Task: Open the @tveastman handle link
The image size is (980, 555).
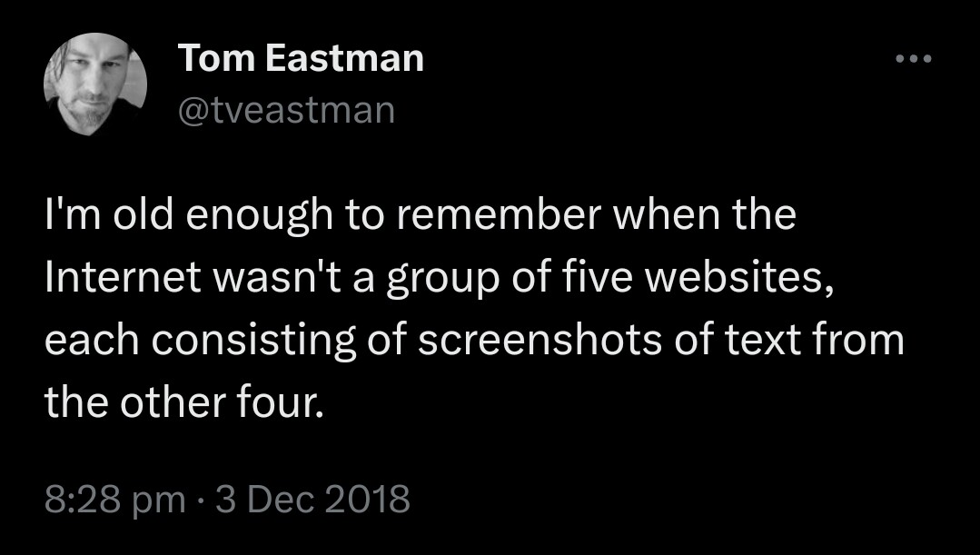Action: pos(287,110)
